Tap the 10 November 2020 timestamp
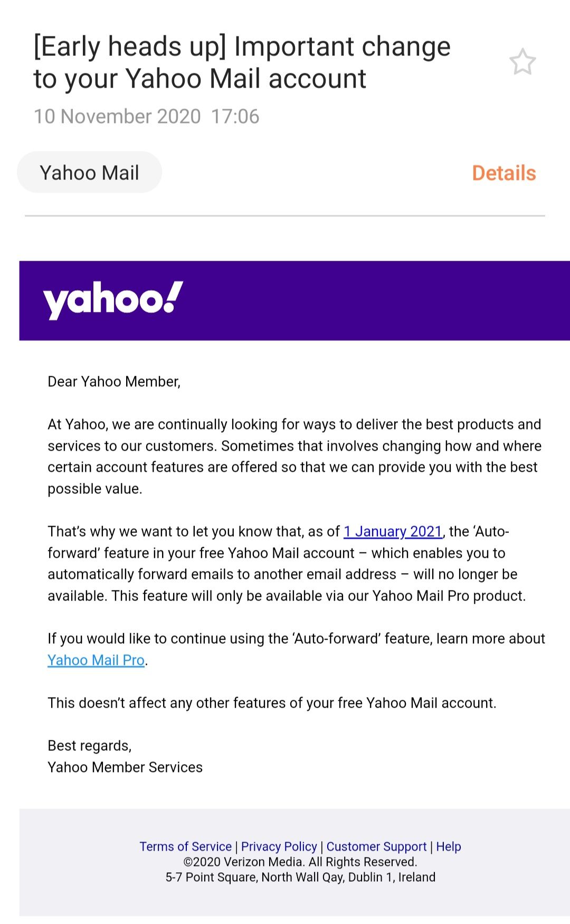Viewport: 570px width, 924px height. (146, 117)
